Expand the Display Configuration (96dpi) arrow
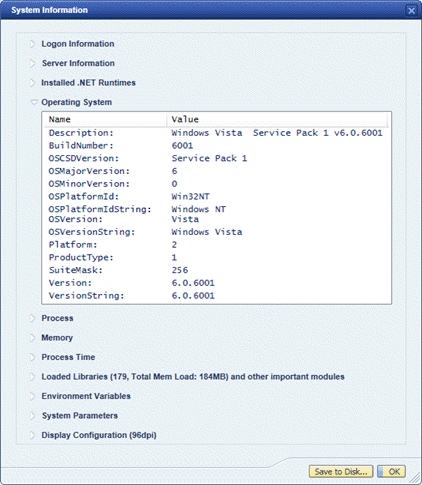This screenshot has height=485, width=422. click(x=32, y=435)
